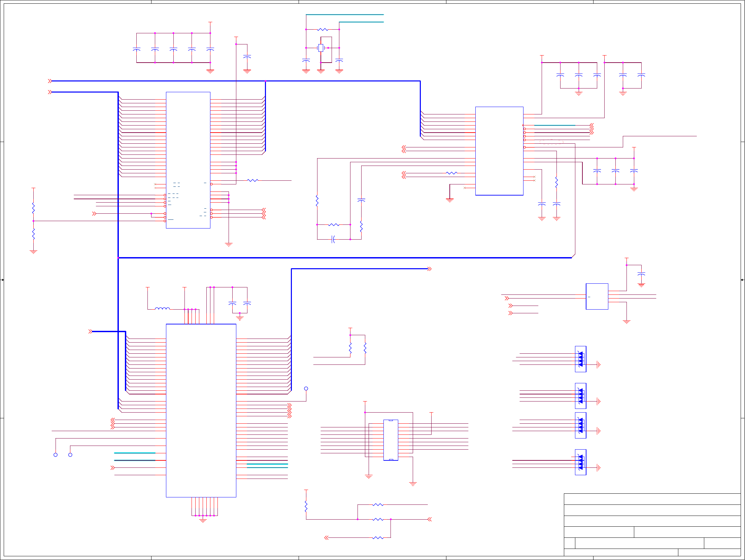Click the lone test point circle right of large IC

[x=306, y=389]
